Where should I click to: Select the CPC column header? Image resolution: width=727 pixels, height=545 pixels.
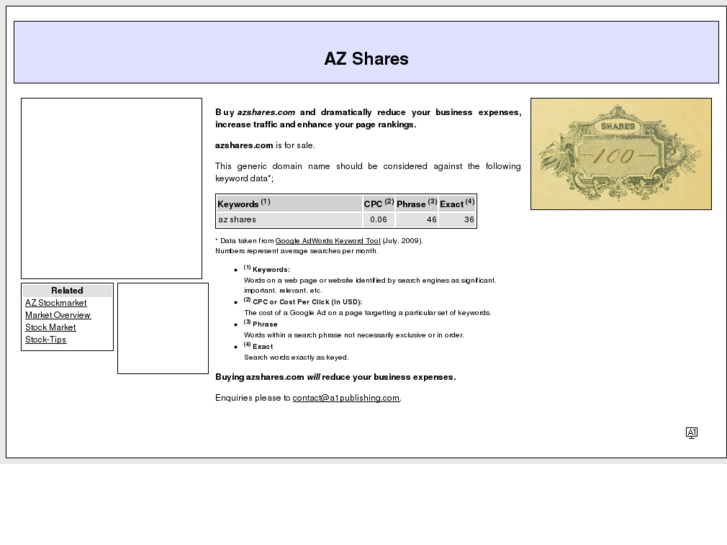379,204
